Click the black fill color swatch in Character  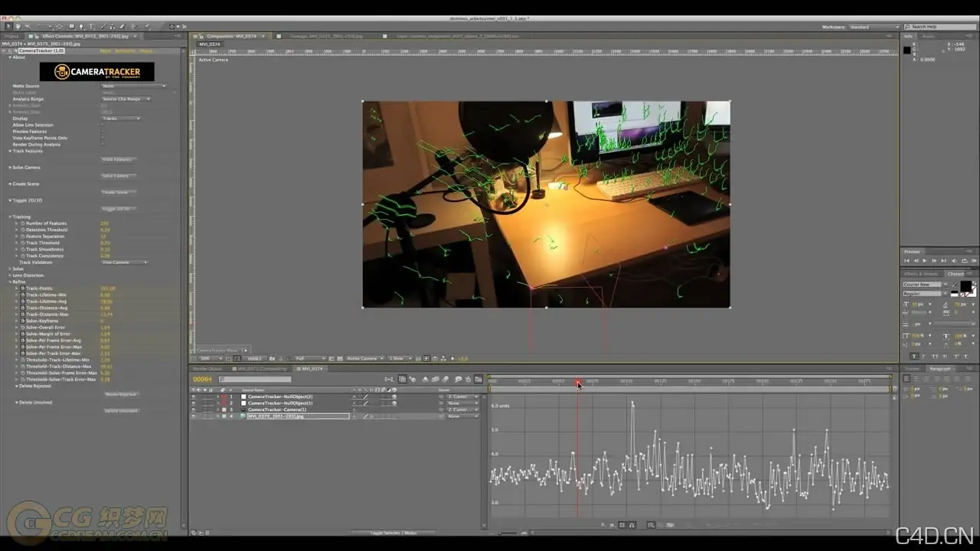(965, 286)
